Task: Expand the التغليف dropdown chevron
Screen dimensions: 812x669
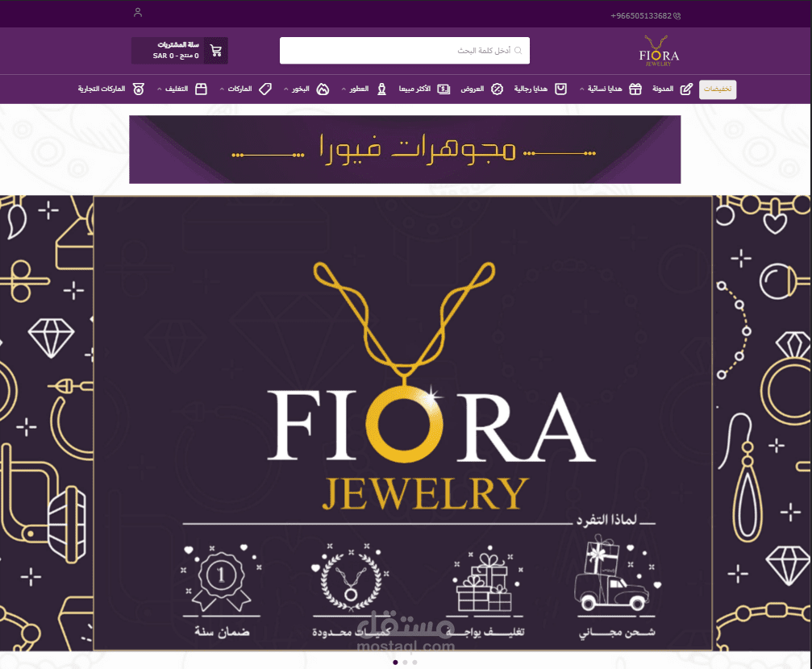Action: pyautogui.click(x=159, y=89)
